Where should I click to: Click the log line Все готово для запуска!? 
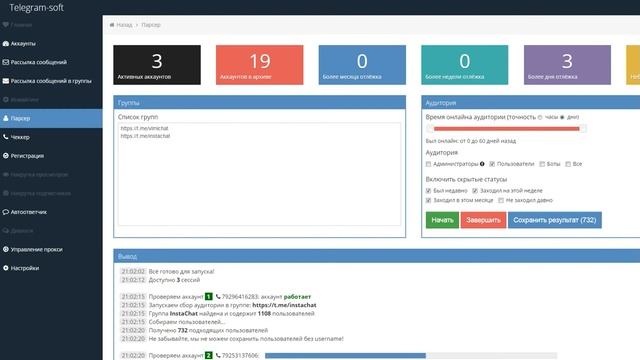181,271
